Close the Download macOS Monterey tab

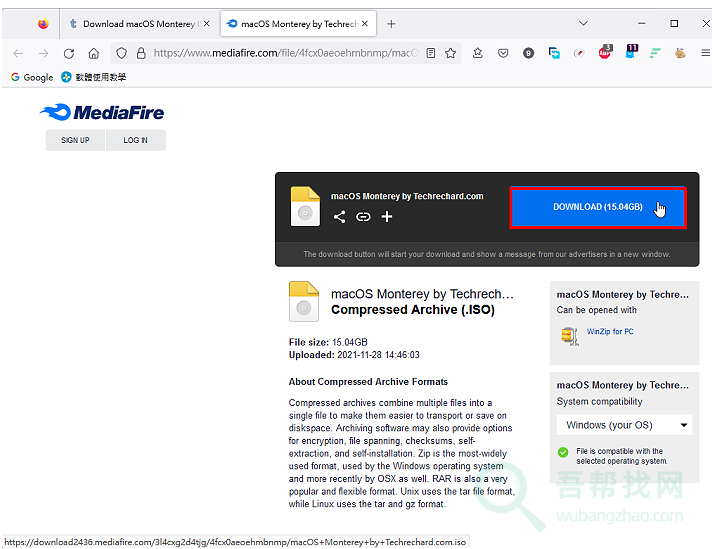[207, 24]
